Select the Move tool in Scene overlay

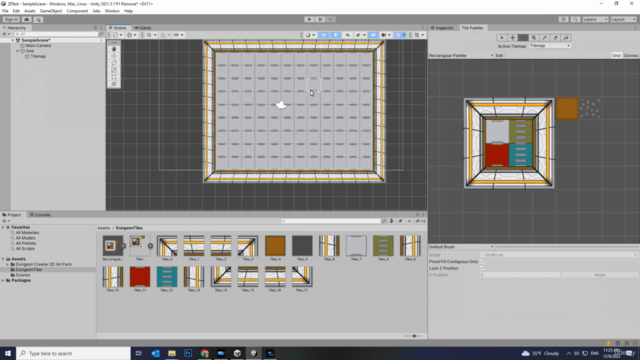pos(114,56)
